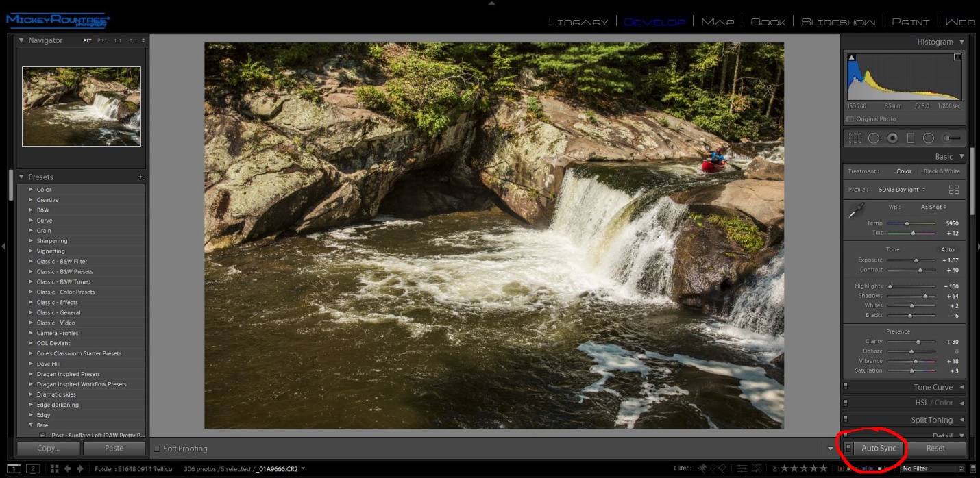Toggle the Auto Sync switch

click(x=848, y=448)
